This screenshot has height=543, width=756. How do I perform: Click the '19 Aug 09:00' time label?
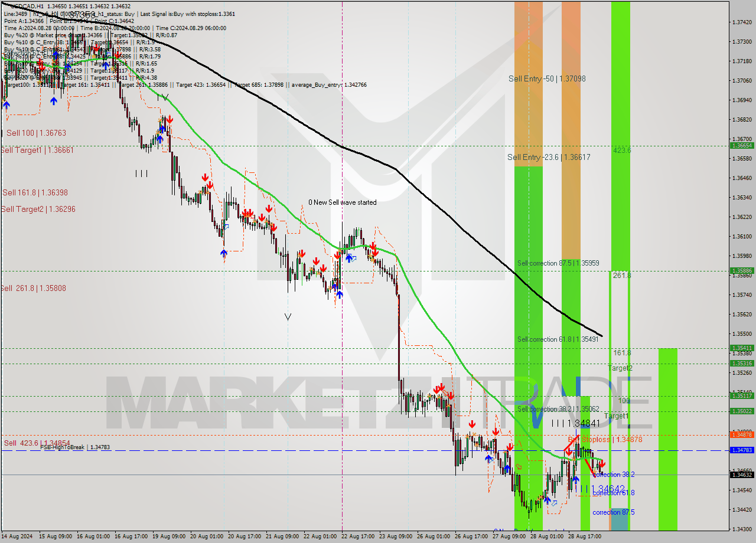(x=170, y=537)
